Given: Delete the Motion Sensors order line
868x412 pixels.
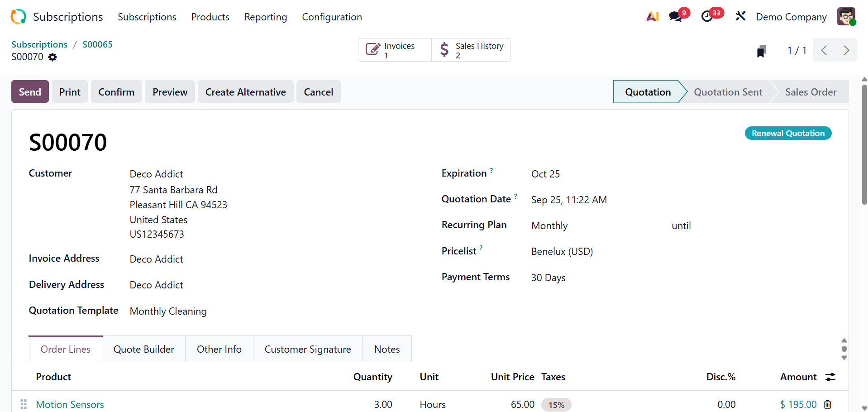Looking at the screenshot, I should click(827, 404).
